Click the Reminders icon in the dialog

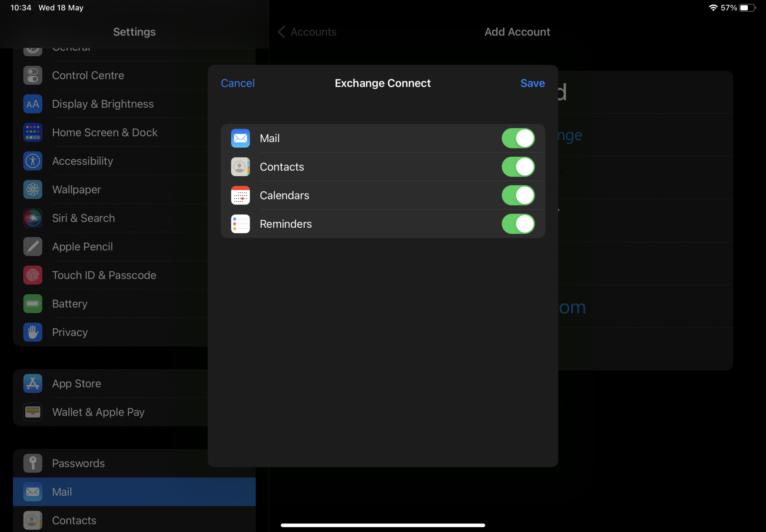point(240,224)
